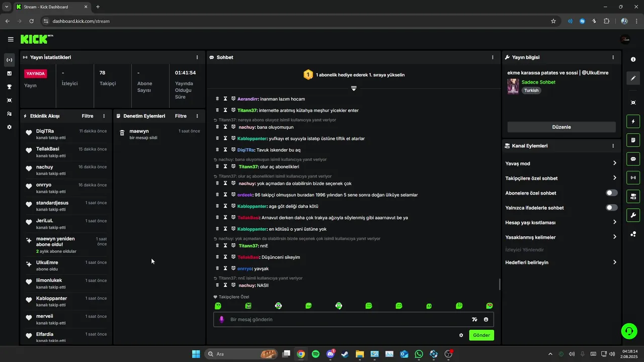Click the Kick logo
644x362 pixels.
(x=37, y=39)
